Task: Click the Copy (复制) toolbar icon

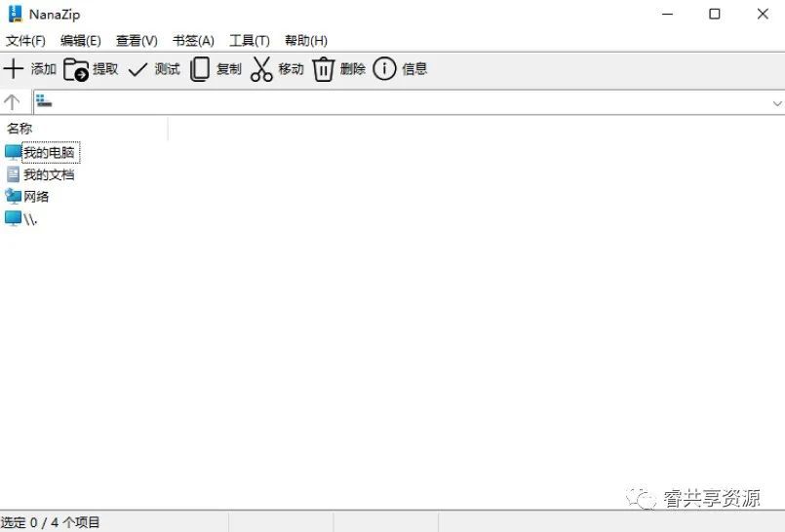Action: [200, 69]
